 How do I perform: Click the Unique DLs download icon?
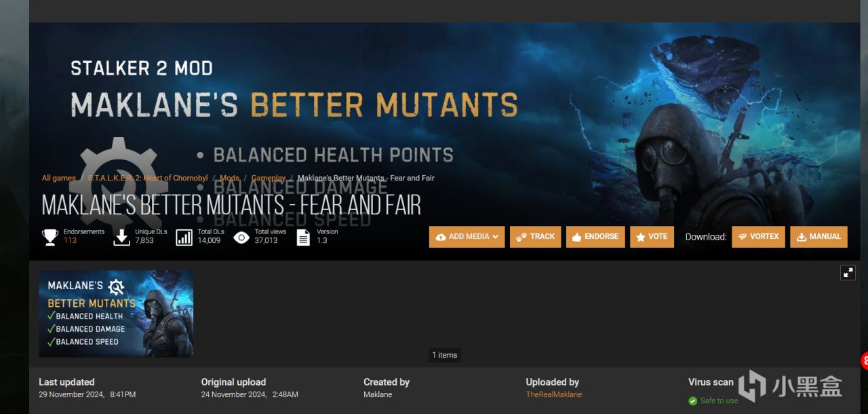121,237
